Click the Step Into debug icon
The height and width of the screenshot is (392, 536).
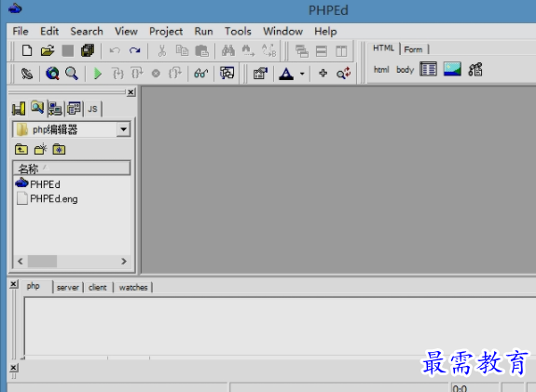pyautogui.click(x=118, y=74)
